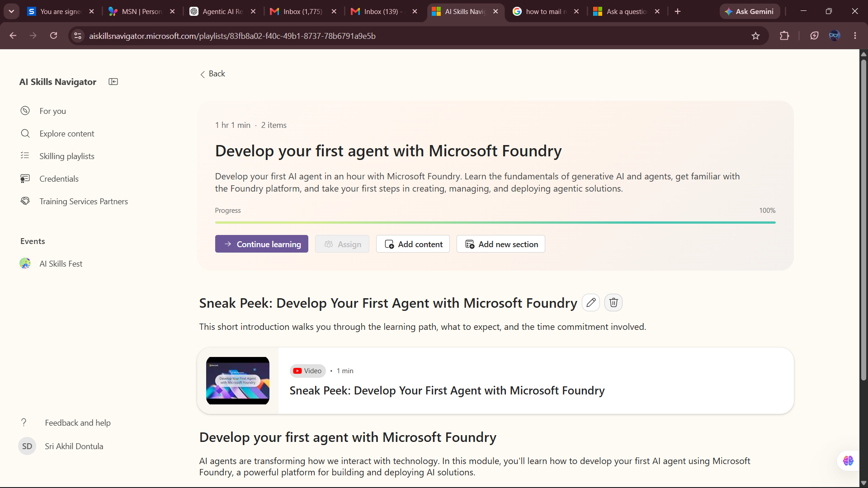Open the Credentials section
The width and height of the screenshot is (868, 488).
click(59, 179)
